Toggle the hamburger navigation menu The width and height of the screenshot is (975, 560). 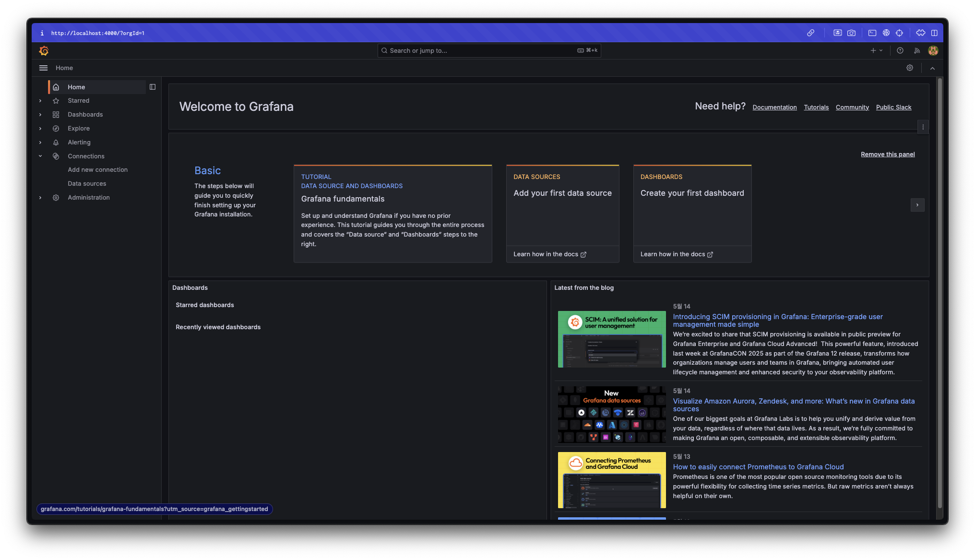tap(43, 68)
